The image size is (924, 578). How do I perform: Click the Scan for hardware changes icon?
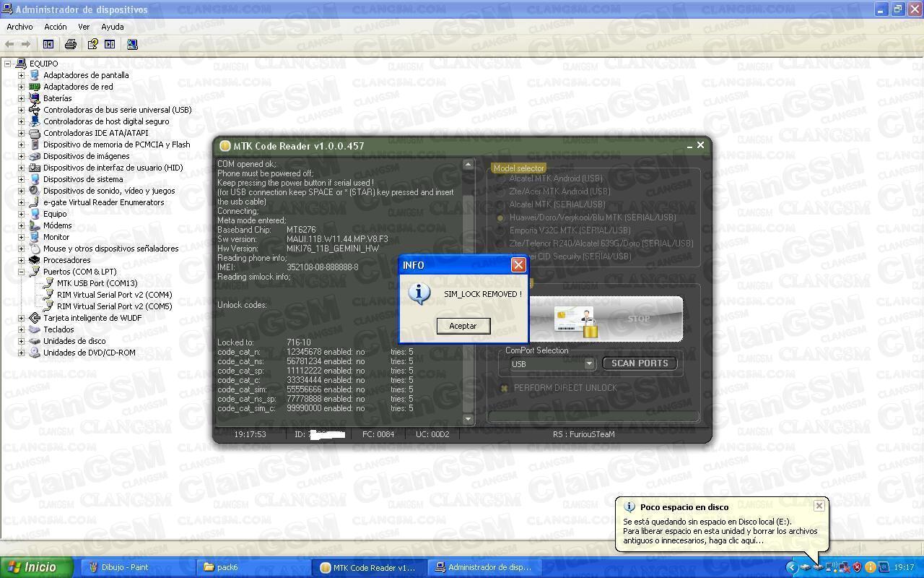tap(132, 44)
